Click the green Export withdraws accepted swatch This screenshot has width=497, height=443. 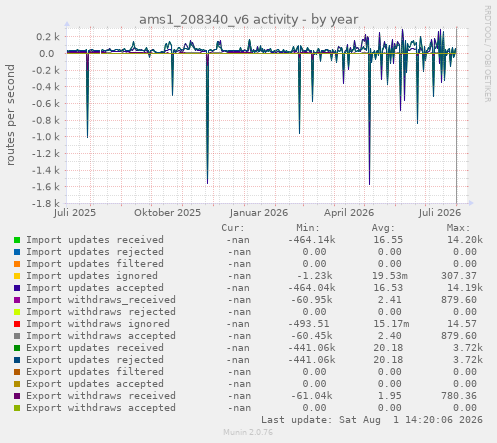click(17, 408)
